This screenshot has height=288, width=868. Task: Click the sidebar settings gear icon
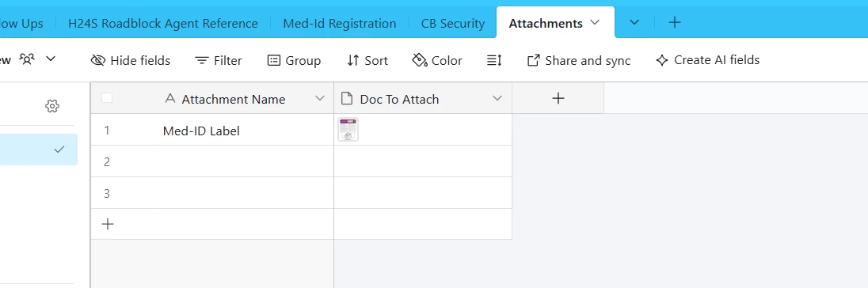coord(52,105)
